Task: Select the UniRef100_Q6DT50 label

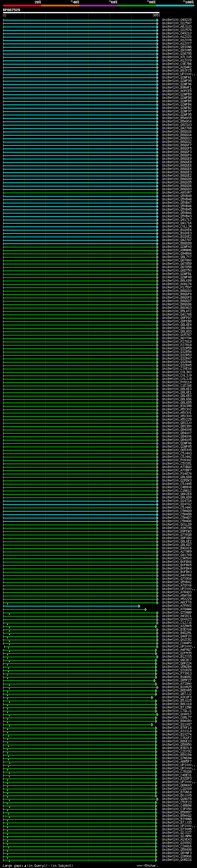Action: (177, 271)
